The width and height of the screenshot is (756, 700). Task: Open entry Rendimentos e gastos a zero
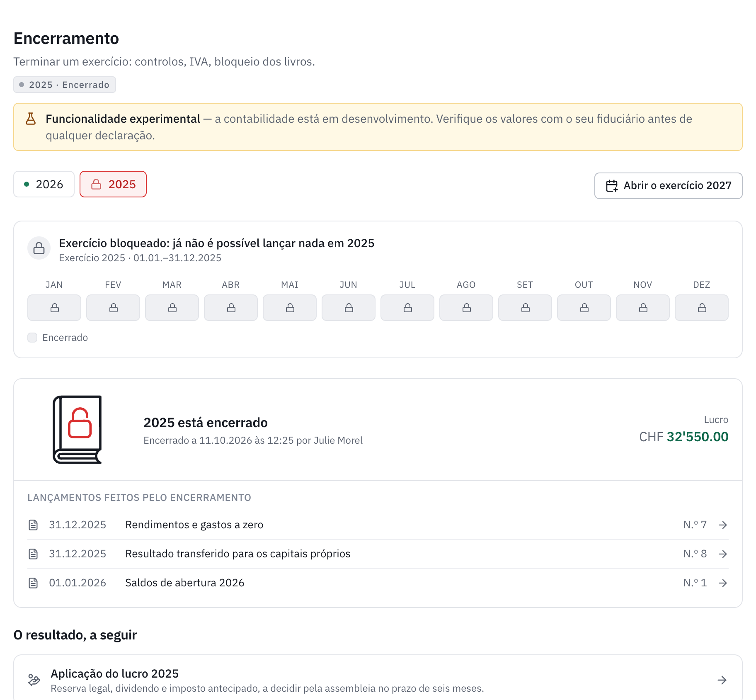[378, 525]
